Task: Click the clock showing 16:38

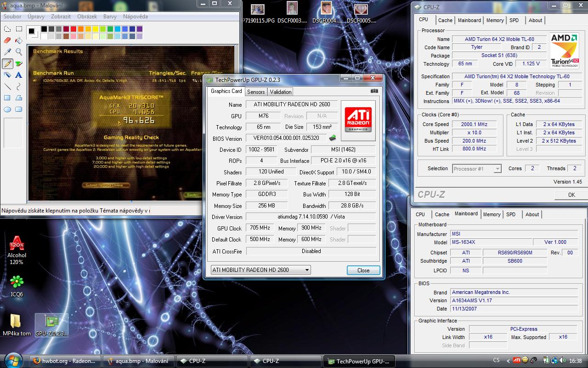Action: click(x=576, y=361)
